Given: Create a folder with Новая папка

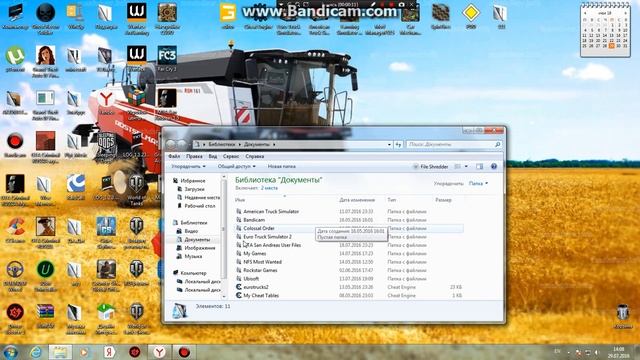Looking at the screenshot, I should [282, 167].
